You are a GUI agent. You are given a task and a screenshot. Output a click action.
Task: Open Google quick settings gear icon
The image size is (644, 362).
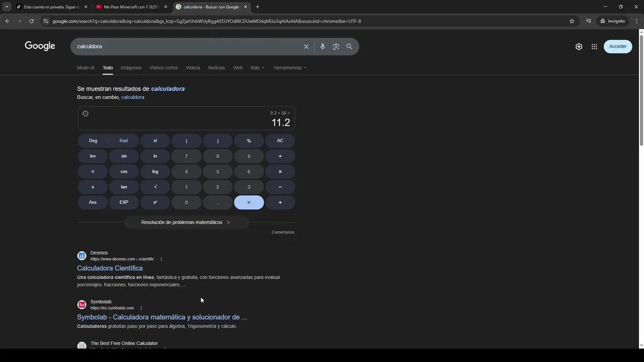click(579, 46)
